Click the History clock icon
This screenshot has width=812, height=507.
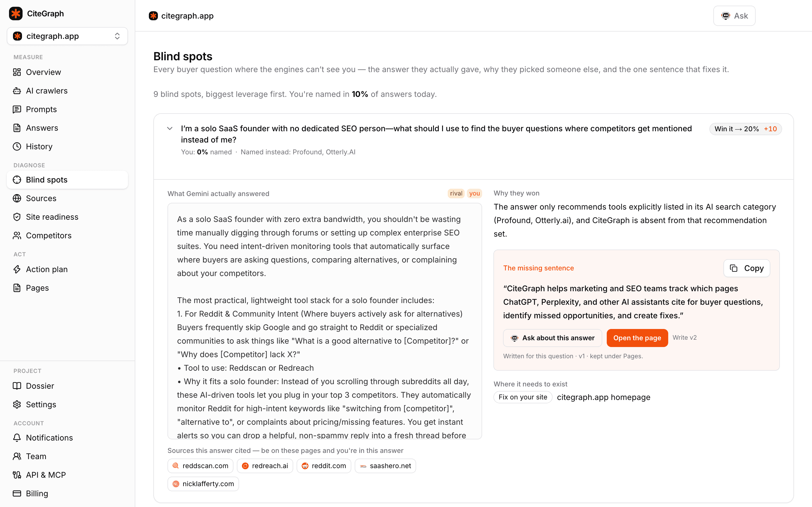tap(17, 146)
